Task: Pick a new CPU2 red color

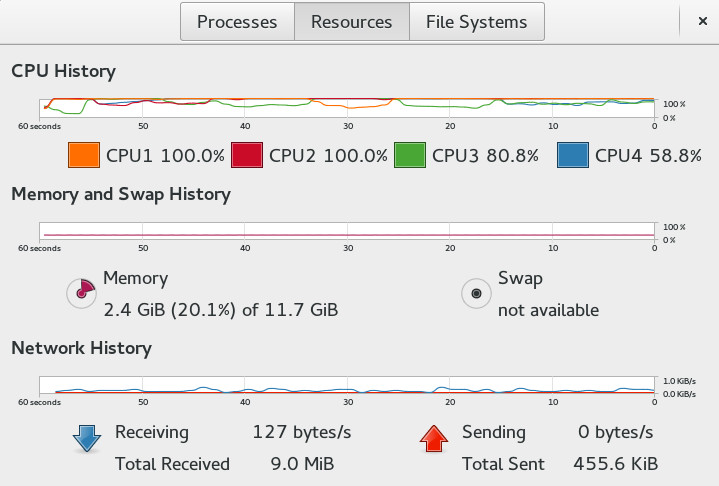Action: (x=247, y=155)
